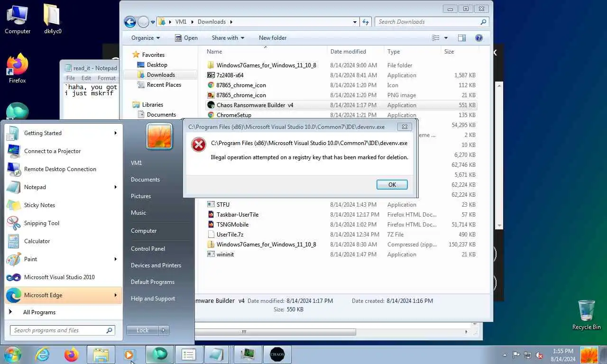Open the view options dropdown arrow
Image resolution: width=607 pixels, height=364 pixels.
point(446,38)
